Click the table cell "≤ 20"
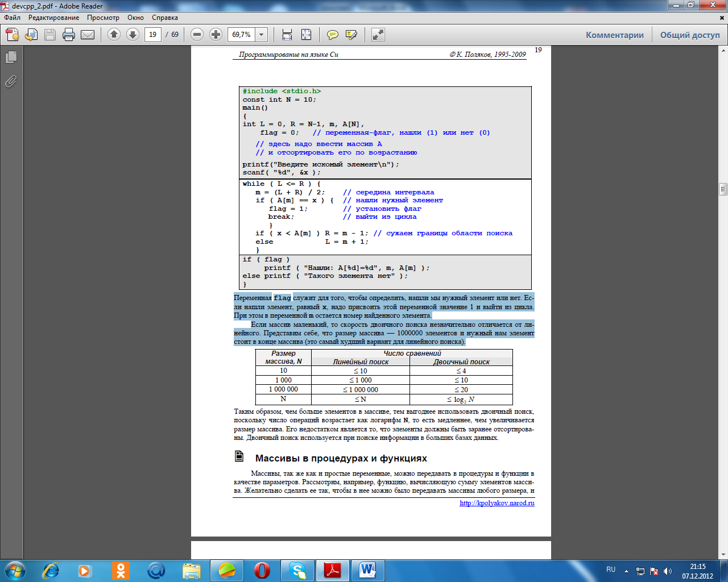 (461, 389)
